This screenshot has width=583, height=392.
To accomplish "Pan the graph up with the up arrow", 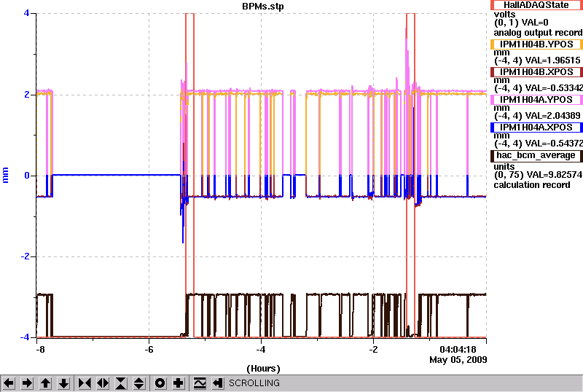I will click(46, 383).
